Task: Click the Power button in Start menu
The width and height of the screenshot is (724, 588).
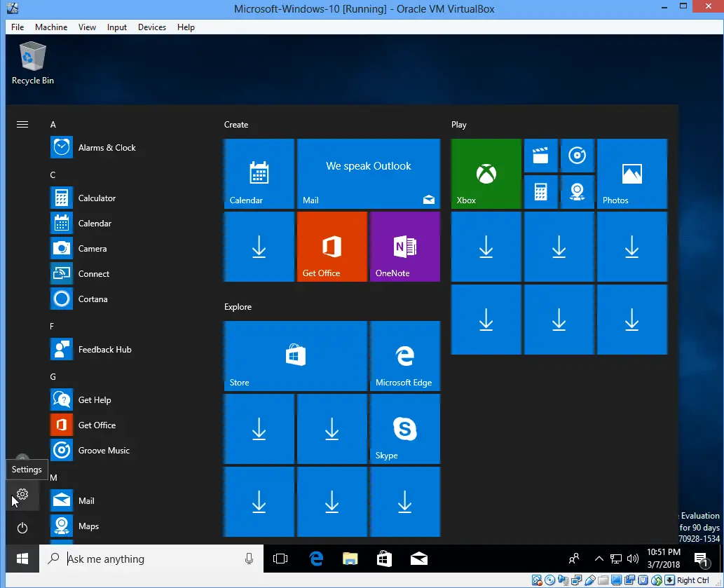Action: click(22, 528)
